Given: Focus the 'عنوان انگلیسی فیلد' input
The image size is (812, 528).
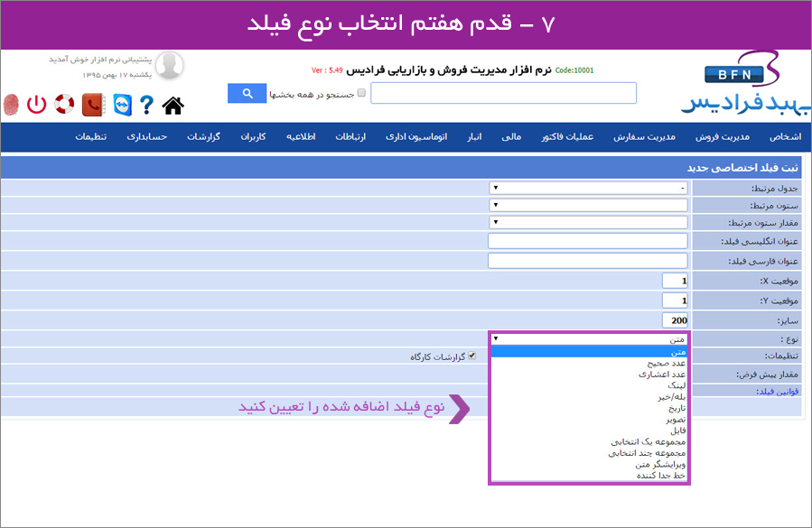Looking at the screenshot, I should pyautogui.click(x=588, y=241).
